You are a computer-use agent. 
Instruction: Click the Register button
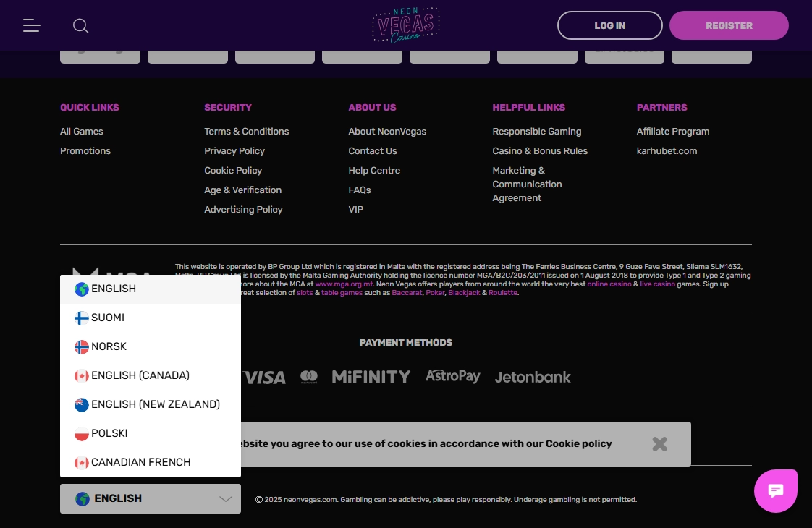click(x=729, y=25)
